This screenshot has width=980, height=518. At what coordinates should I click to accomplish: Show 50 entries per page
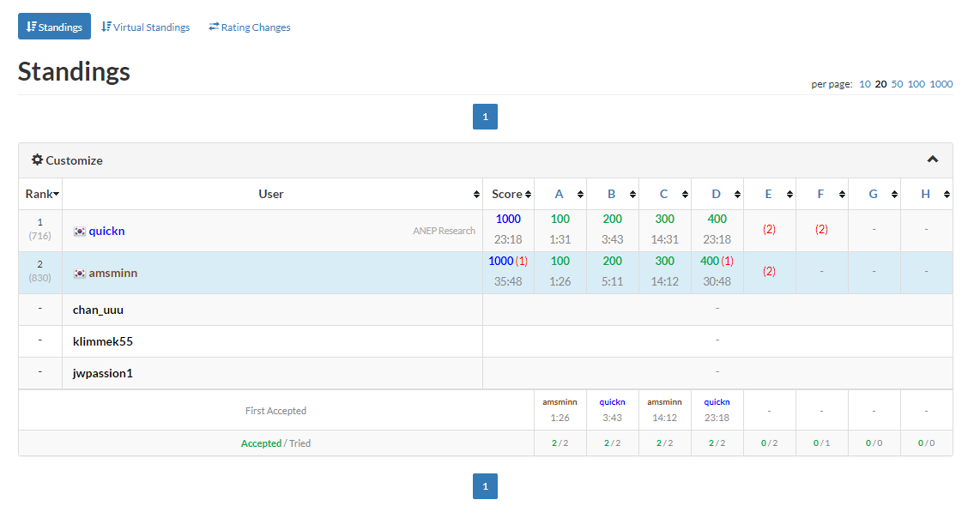[x=897, y=84]
